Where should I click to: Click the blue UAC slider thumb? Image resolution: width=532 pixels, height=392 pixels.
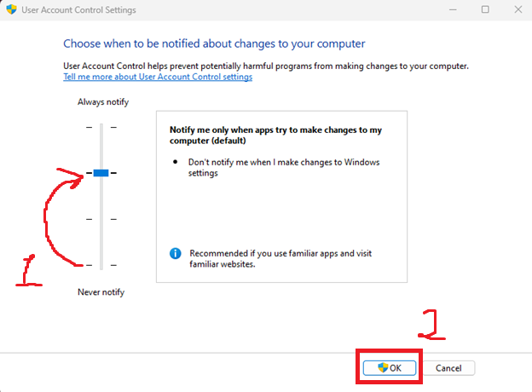(101, 173)
